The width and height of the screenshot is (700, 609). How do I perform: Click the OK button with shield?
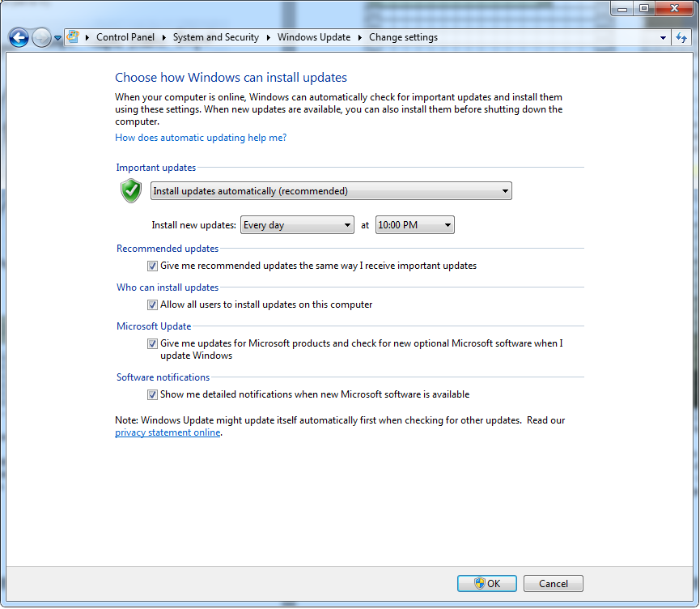tap(487, 584)
